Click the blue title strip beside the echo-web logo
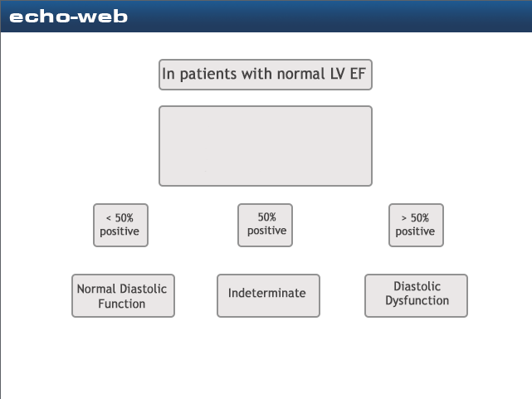The width and height of the screenshot is (532, 399). pos(332,16)
